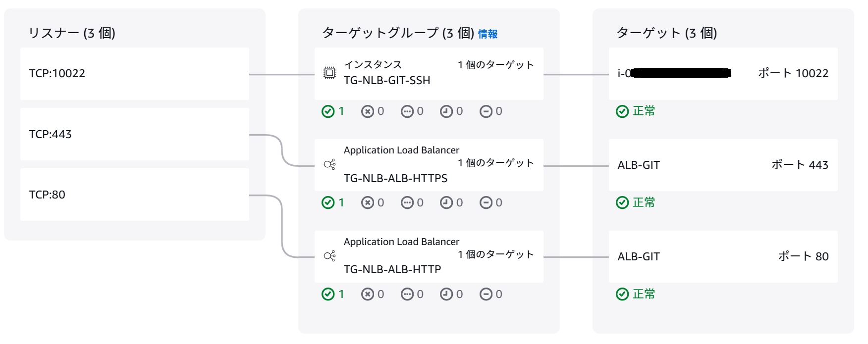Click the instance chip icon for TG-NLB-GIT-SSH

[329, 73]
